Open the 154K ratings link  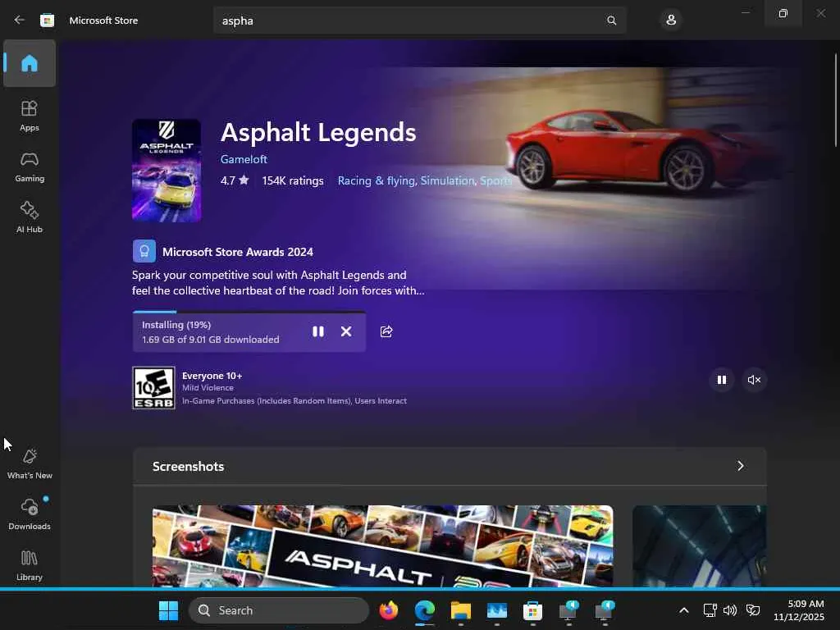(293, 180)
